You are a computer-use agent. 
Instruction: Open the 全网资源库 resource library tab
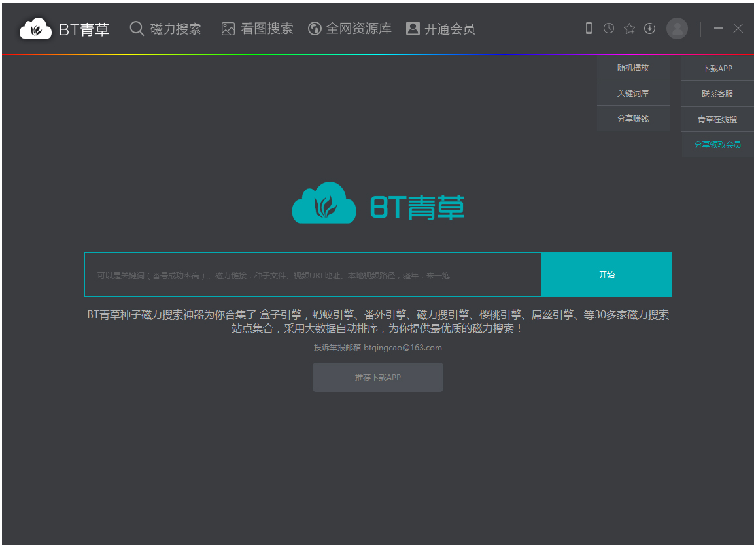pos(350,29)
